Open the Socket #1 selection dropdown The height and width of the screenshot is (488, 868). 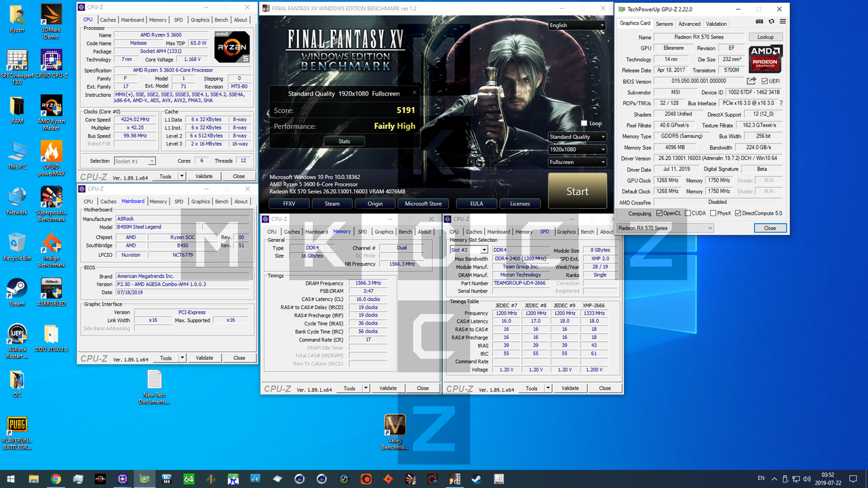[134, 161]
